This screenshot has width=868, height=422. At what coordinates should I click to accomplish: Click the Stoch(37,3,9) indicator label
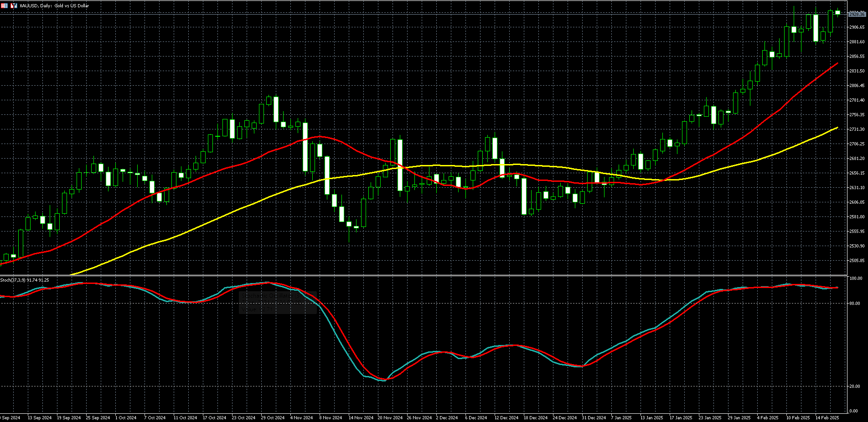tap(25, 280)
